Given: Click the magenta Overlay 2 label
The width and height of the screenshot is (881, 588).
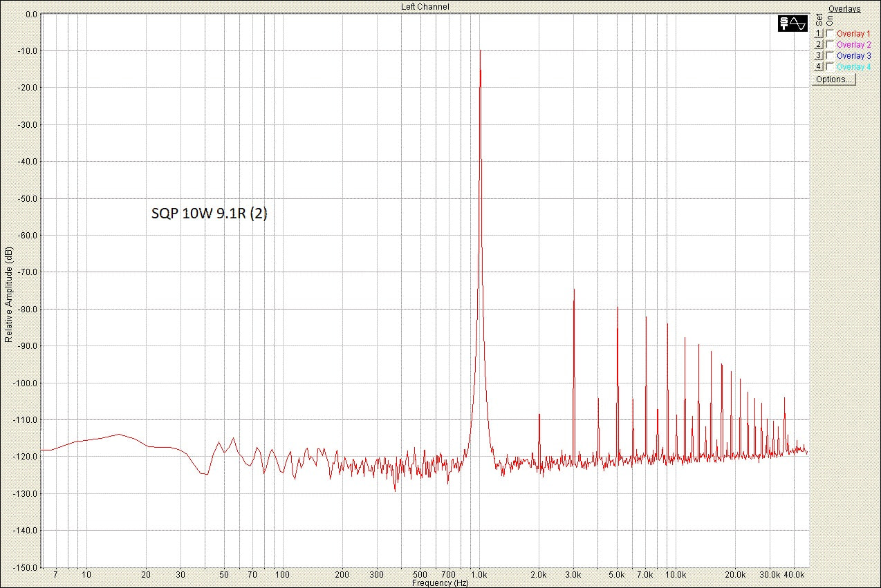Looking at the screenshot, I should click(853, 44).
